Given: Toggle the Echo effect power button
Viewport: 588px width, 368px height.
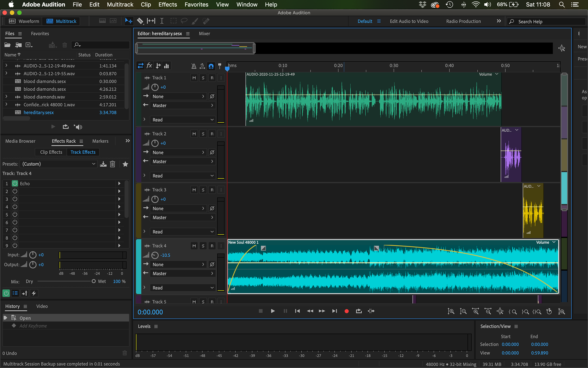Looking at the screenshot, I should (x=15, y=183).
